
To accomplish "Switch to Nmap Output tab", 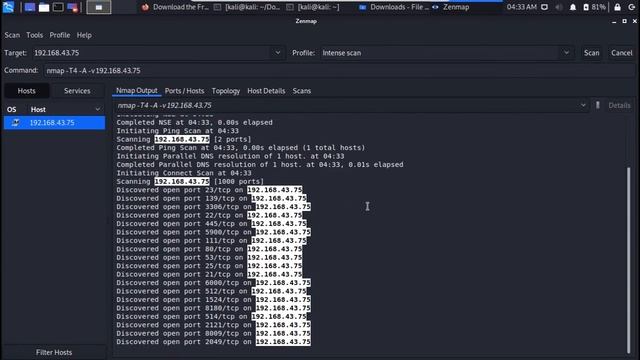I will coord(136,91).
